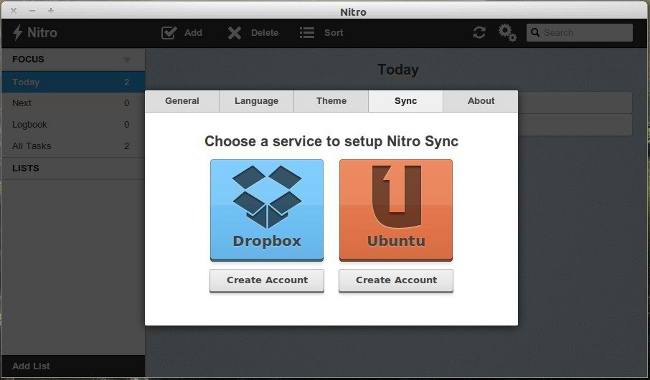The width and height of the screenshot is (650, 380).
Task: Click Create Account under Dropbox
Action: point(267,281)
